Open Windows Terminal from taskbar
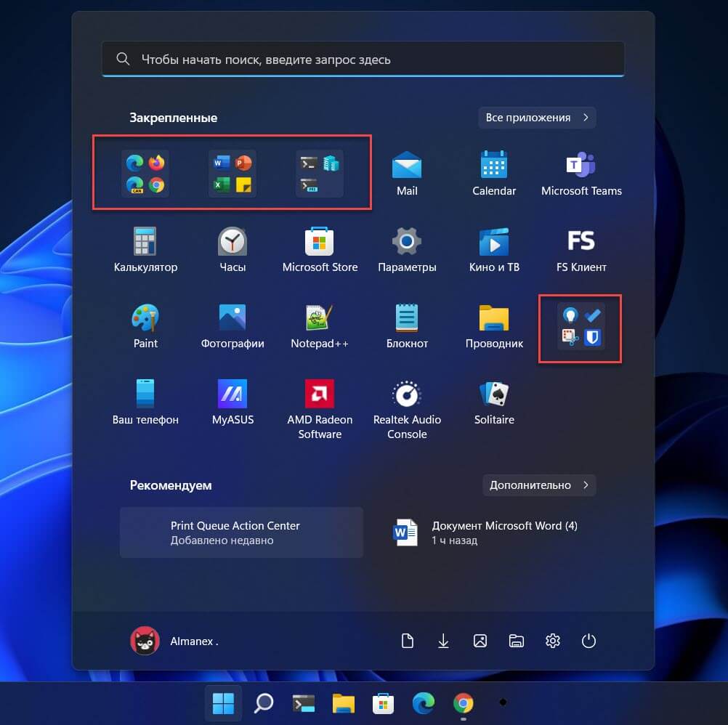Viewport: 728px width, 725px height. (304, 702)
